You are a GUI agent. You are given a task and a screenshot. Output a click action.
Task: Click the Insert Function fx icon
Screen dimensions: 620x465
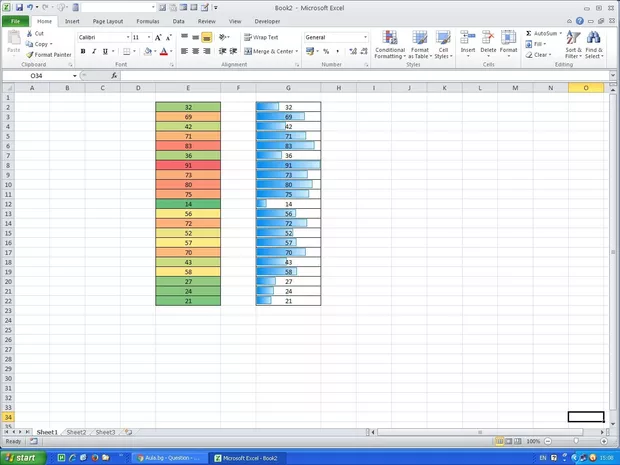pos(114,76)
